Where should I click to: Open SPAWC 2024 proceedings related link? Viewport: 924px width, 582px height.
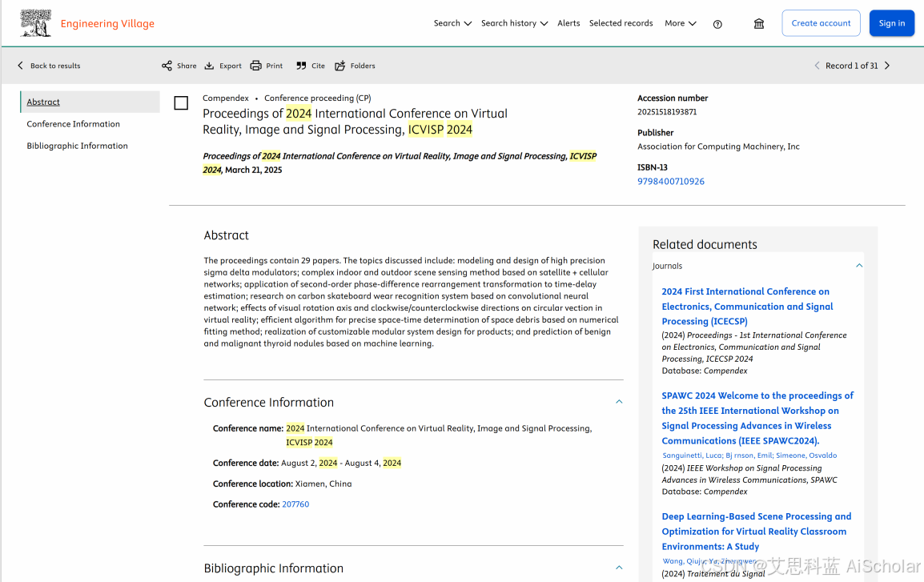pyautogui.click(x=757, y=418)
